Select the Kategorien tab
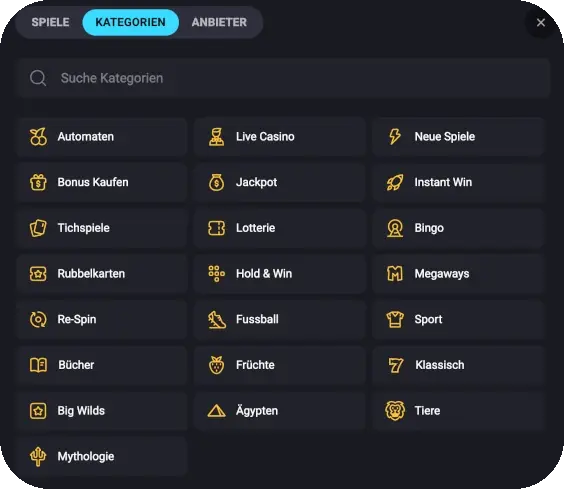564x489 pixels. coord(131,22)
